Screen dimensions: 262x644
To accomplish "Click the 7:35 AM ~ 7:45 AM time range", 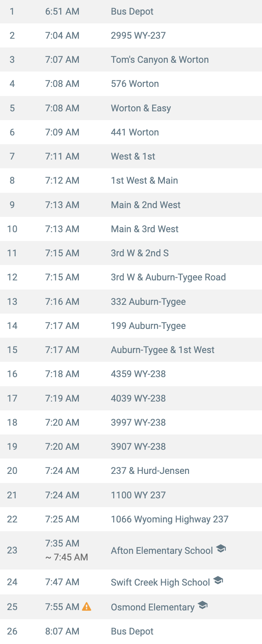I will pos(66,550).
